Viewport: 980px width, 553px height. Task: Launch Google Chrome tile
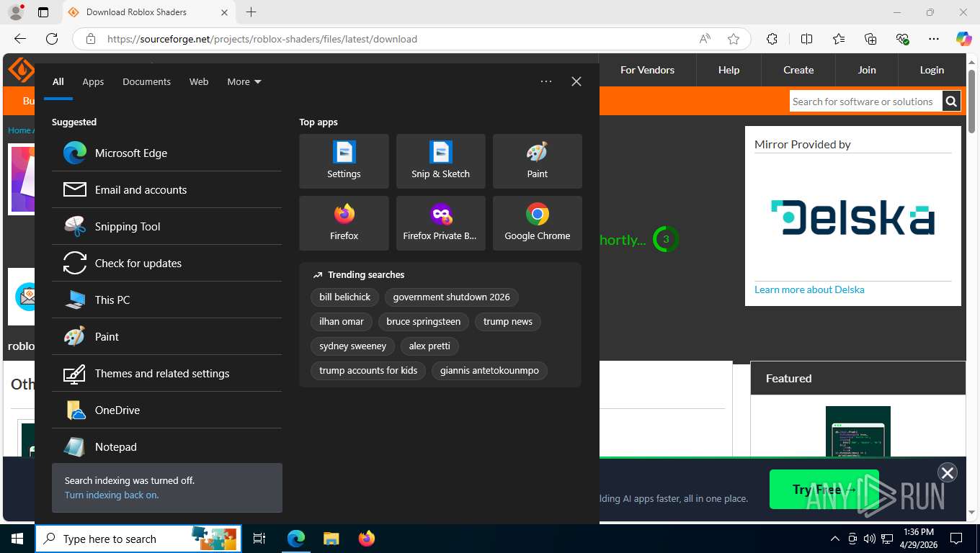[537, 223]
